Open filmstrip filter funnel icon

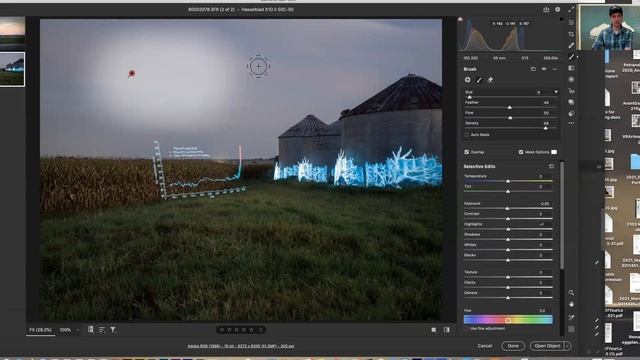click(x=113, y=329)
